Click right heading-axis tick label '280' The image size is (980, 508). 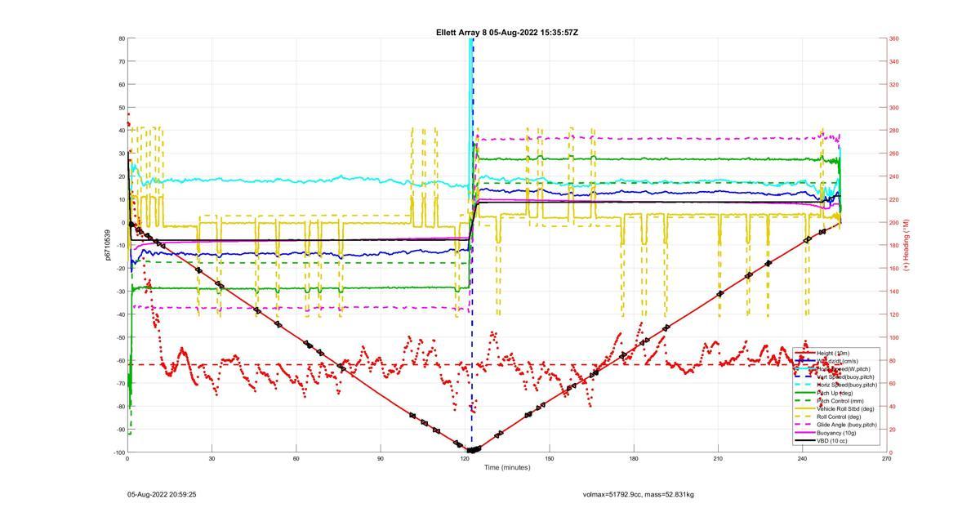click(894, 131)
